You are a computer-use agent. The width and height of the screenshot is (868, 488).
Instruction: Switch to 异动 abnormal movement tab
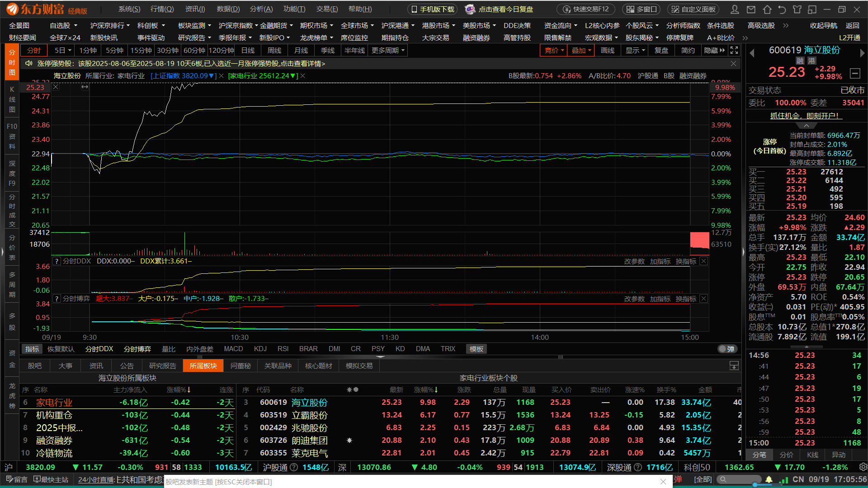(x=839, y=455)
